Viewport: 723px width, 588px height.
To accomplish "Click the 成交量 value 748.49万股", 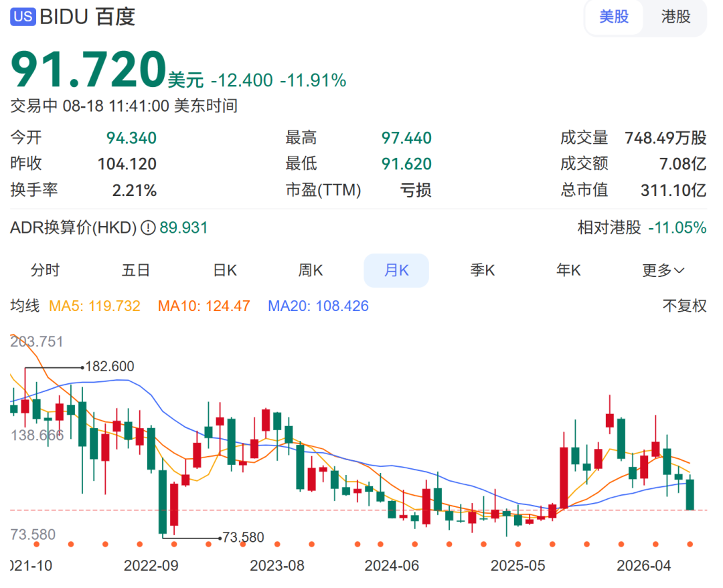I will coord(665,138).
